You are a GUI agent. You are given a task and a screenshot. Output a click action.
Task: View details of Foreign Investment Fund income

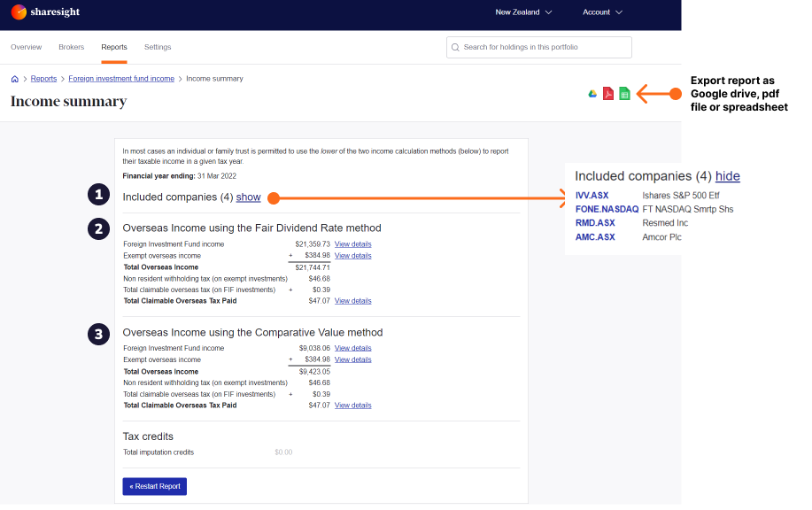(352, 243)
